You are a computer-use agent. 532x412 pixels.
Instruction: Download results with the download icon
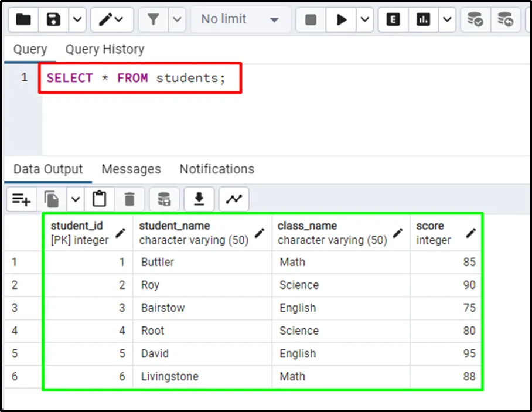(x=199, y=200)
